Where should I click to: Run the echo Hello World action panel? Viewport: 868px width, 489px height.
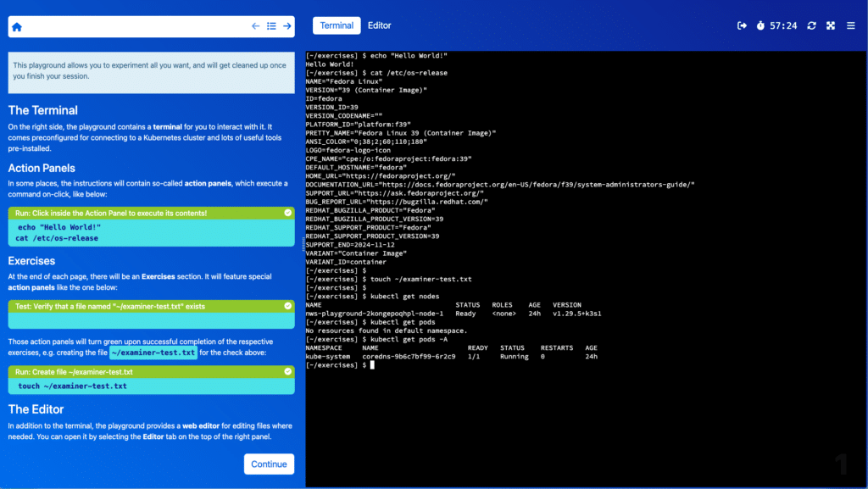pos(151,232)
